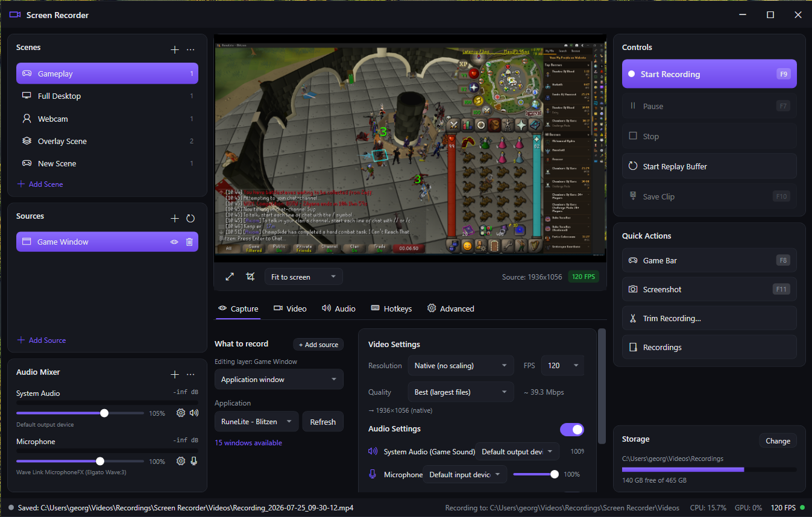The height and width of the screenshot is (517, 812).
Task: Open the Game Bar quick action
Action: tap(710, 260)
